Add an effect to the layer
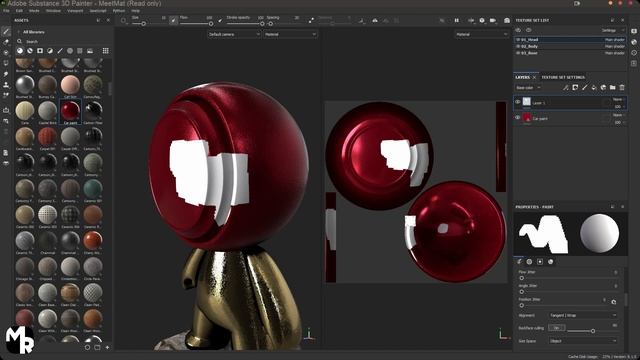Image resolution: width=640 pixels, height=360 pixels. 566,88
